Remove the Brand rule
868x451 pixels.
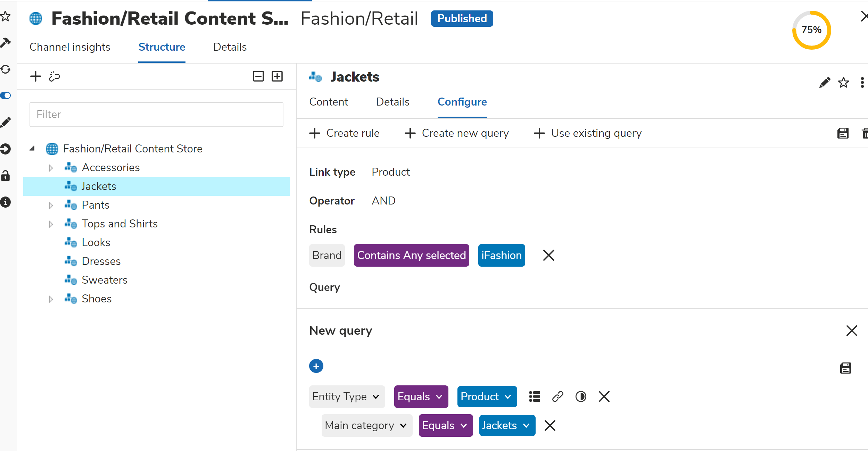[x=549, y=255]
